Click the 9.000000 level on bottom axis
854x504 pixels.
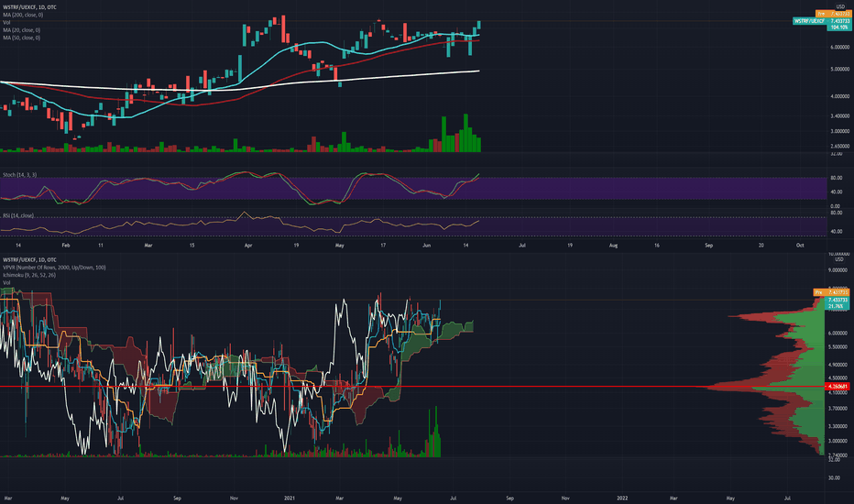838,270
